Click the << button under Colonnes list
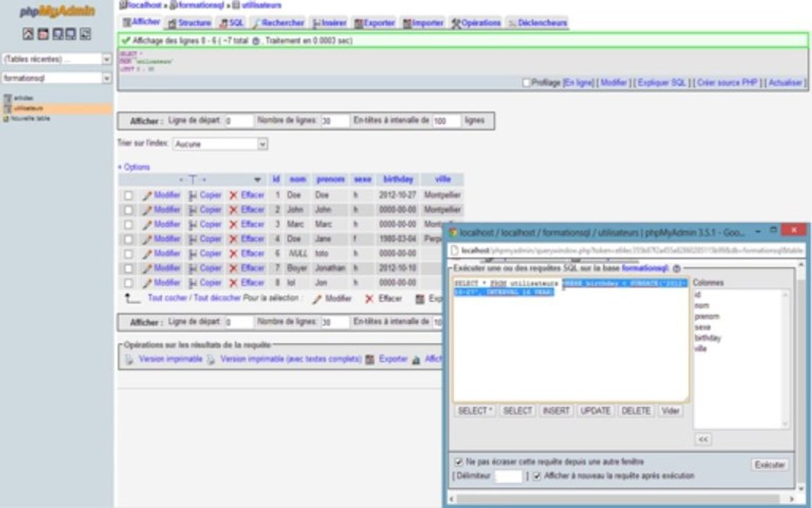This screenshot has height=508, width=812. [x=703, y=439]
